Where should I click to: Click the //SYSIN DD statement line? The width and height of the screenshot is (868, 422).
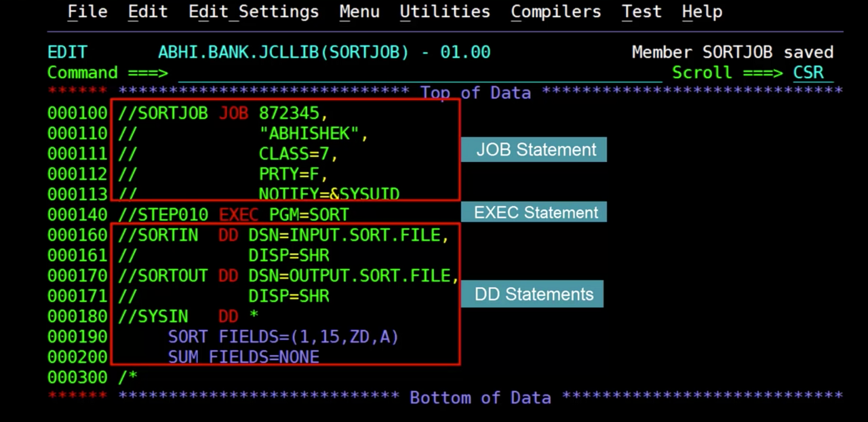pyautogui.click(x=186, y=315)
